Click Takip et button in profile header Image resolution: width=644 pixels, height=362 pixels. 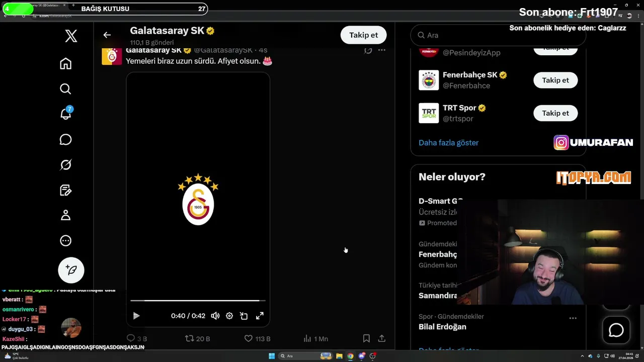tap(363, 35)
